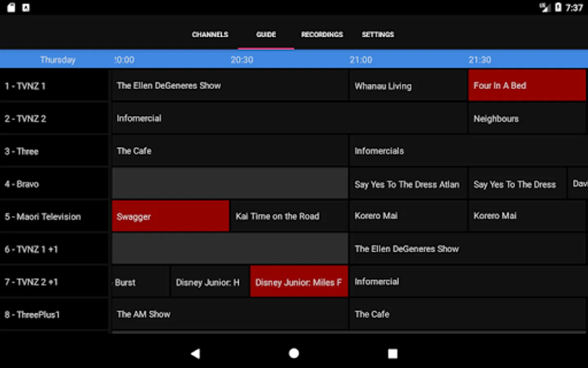
Task: Click the 21:00 time marker
Action: (x=361, y=60)
